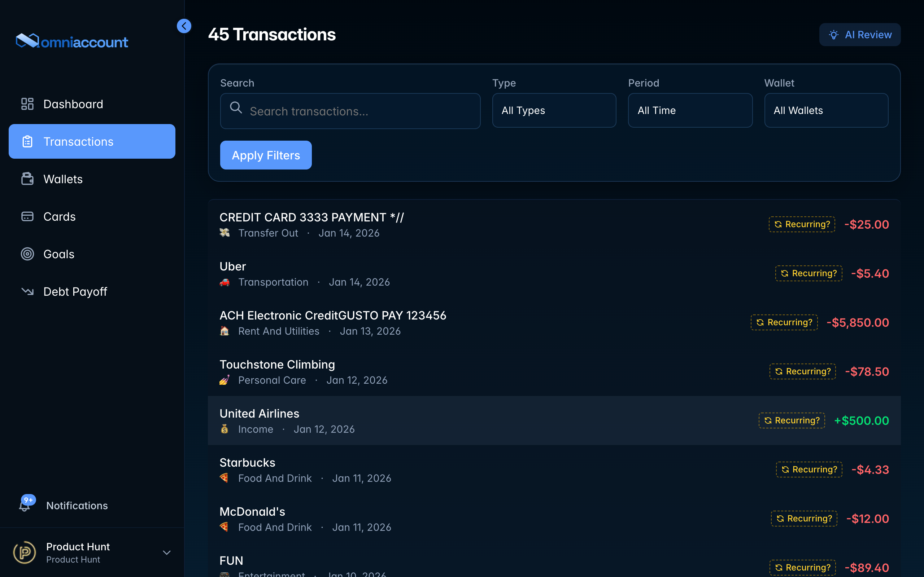Click the Goals target icon
The width and height of the screenshot is (924, 577).
pyautogui.click(x=27, y=254)
